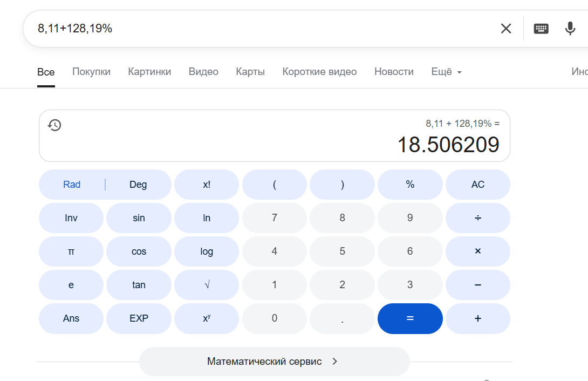588x381 pixels.
Task: Open the Математический сервис link
Action: pyautogui.click(x=274, y=362)
